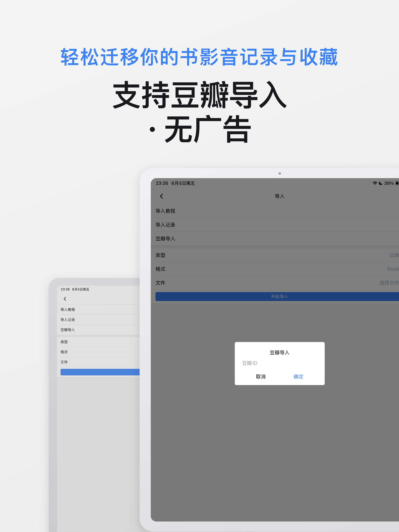Focus the 豆瓣 ID input field

[280, 363]
